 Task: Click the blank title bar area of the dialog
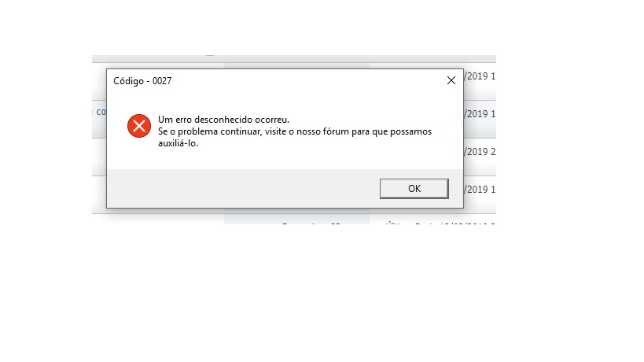coord(308,81)
